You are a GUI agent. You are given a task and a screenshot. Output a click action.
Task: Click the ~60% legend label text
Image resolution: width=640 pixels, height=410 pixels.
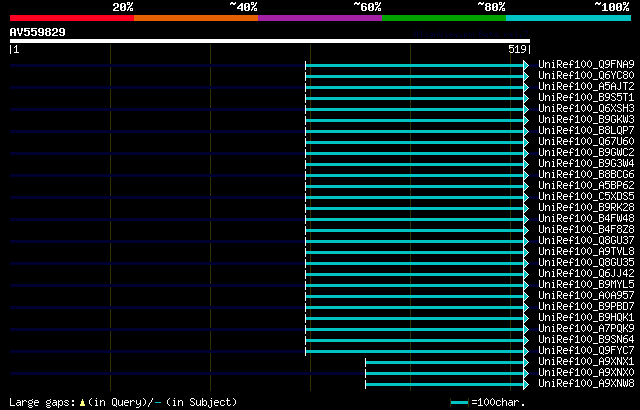click(x=367, y=7)
